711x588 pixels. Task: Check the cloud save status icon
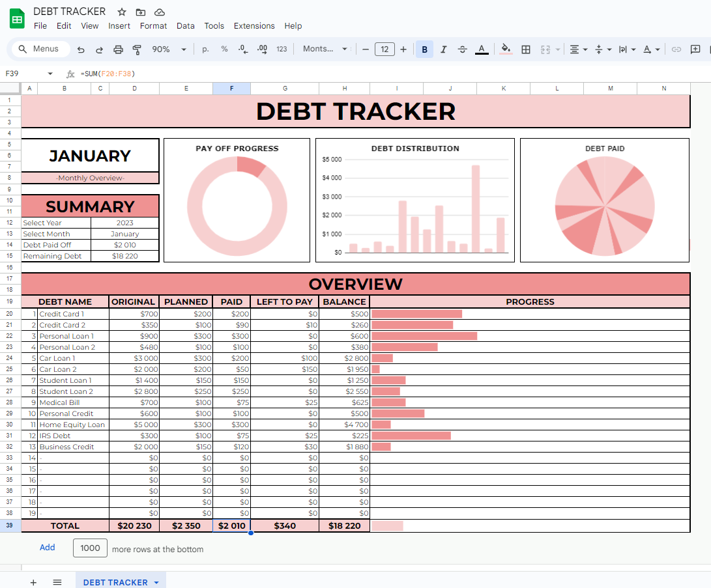(159, 12)
